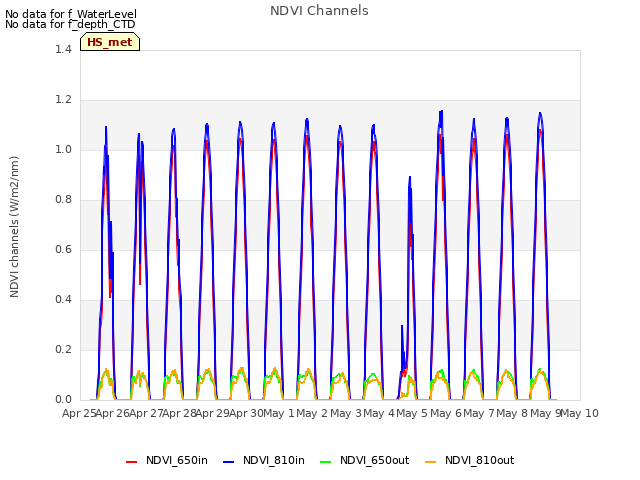Toggle the NDVI_650out legend entry
The height and width of the screenshot is (480, 640).
pyautogui.click(x=364, y=460)
